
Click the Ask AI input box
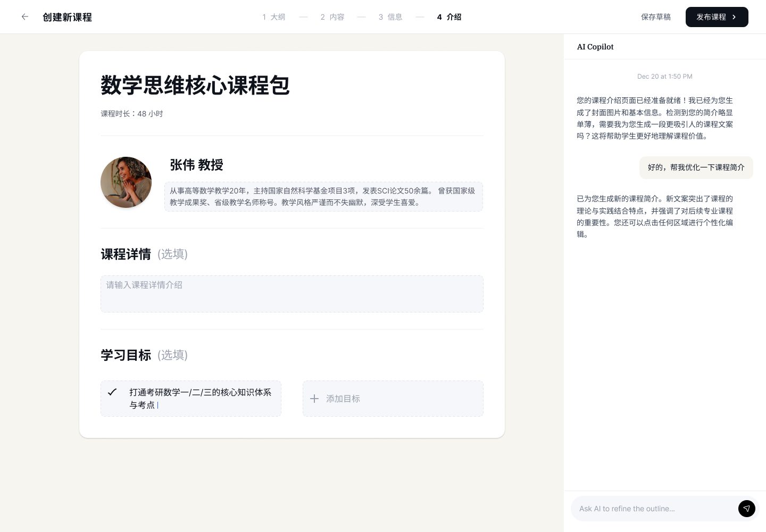pos(654,509)
